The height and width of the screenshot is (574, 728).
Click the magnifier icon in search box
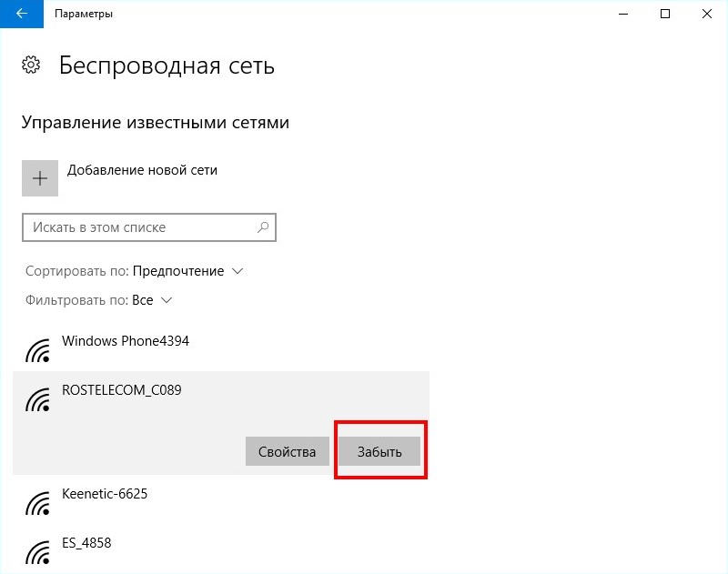tap(263, 227)
